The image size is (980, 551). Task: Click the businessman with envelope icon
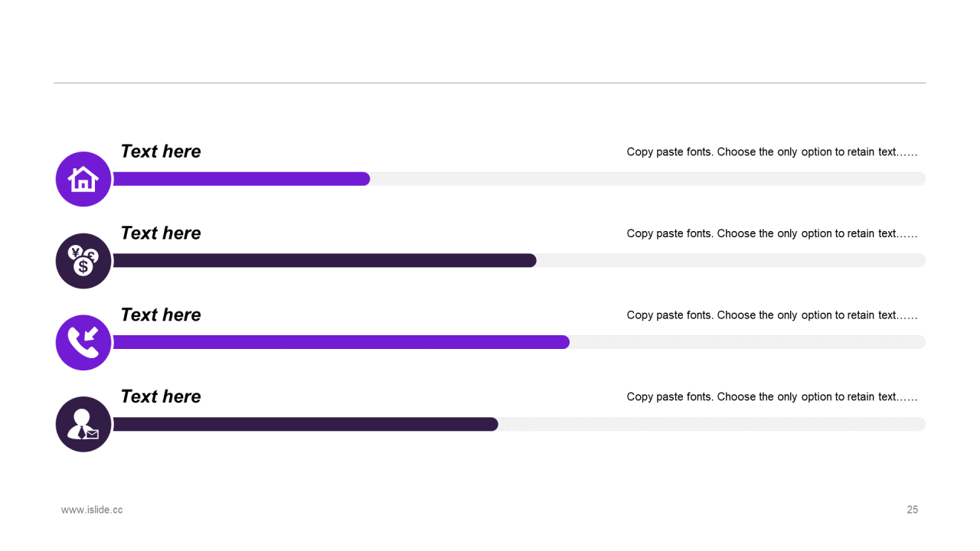tap(83, 424)
